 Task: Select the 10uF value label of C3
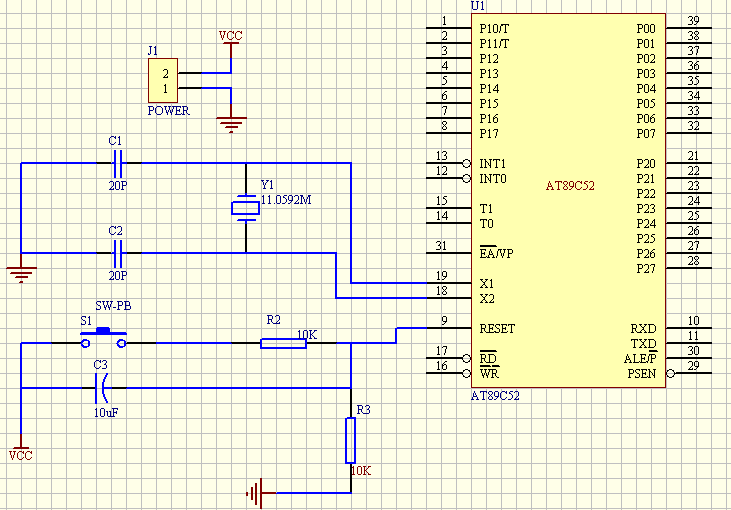coord(107,412)
